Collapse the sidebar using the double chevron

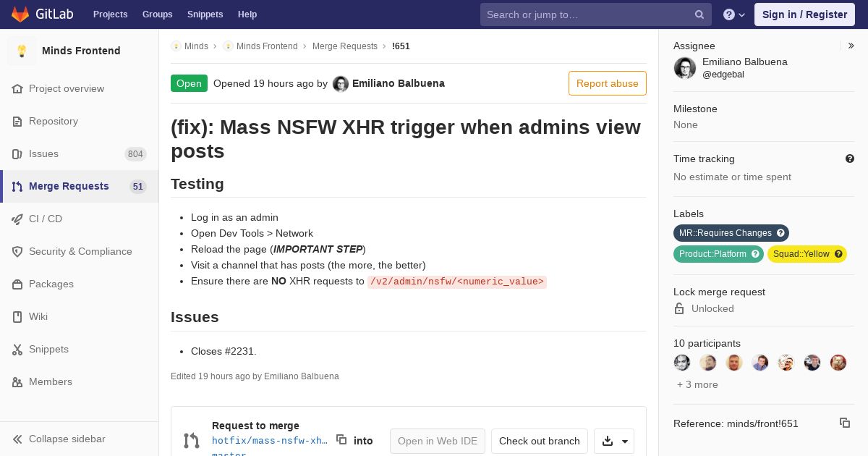coord(17,439)
